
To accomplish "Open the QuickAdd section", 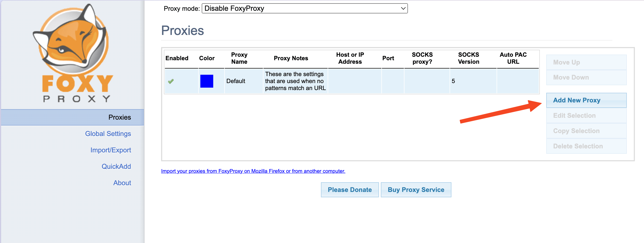I will [x=116, y=166].
